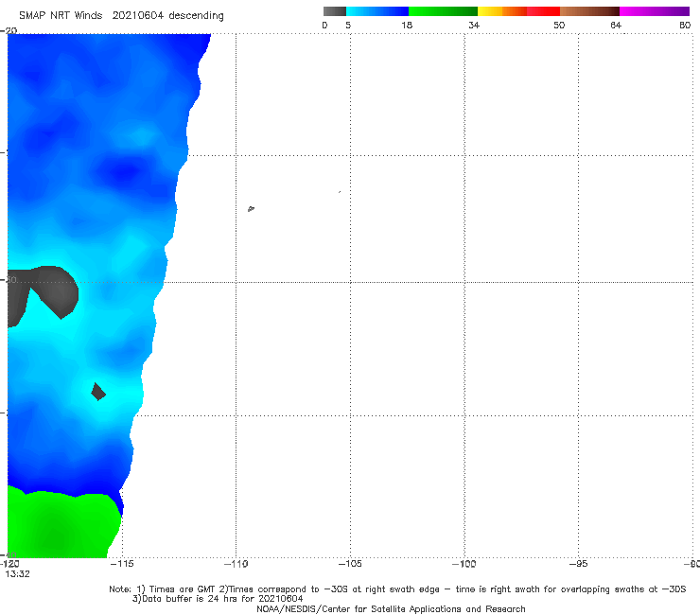Click the swath time stamp '13:32'
The image size is (700, 615).
17,574
